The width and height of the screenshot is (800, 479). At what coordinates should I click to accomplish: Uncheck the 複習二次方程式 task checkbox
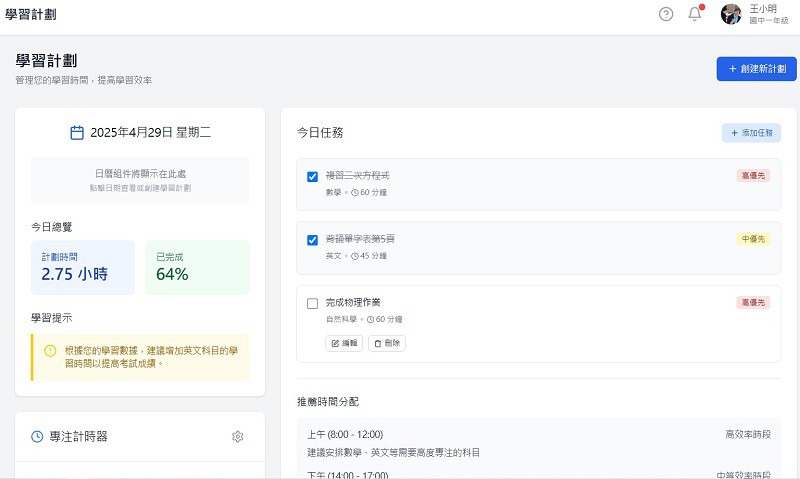click(x=312, y=177)
